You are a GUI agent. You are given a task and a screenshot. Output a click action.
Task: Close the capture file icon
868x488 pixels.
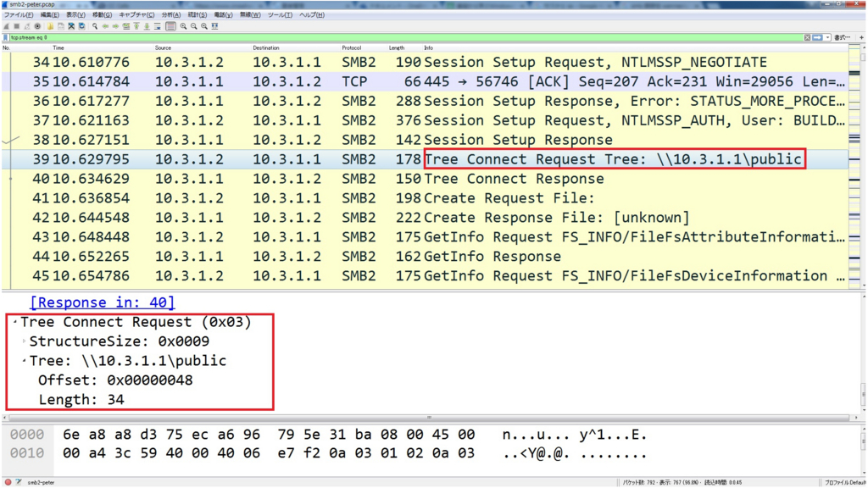tap(71, 26)
